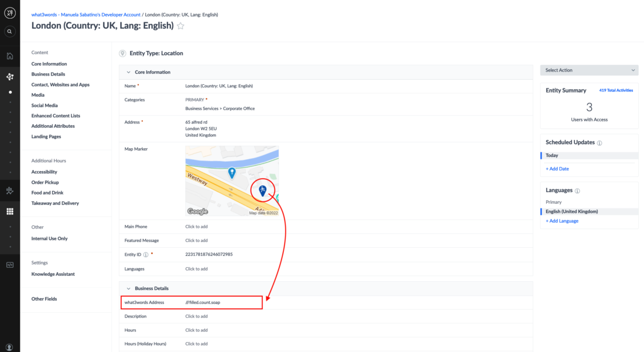This screenshot has width=644, height=352.
Task: Collapse the Business Details section
Action: (x=129, y=289)
